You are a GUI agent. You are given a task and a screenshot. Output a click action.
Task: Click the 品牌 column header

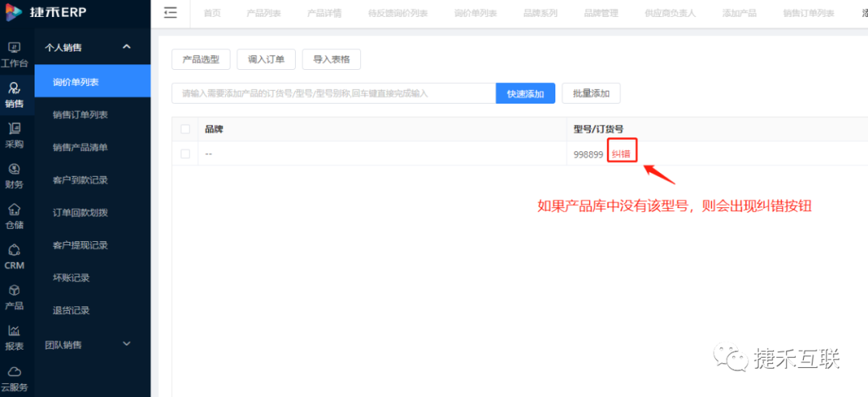click(x=215, y=129)
